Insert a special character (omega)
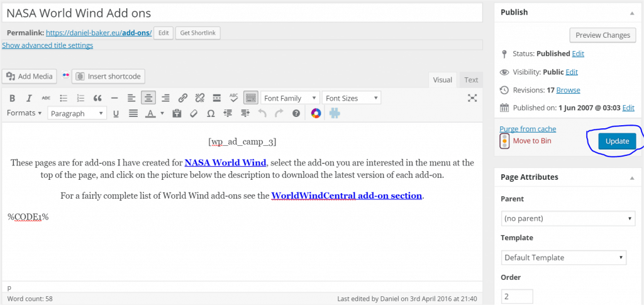This screenshot has height=305, width=644. click(211, 113)
